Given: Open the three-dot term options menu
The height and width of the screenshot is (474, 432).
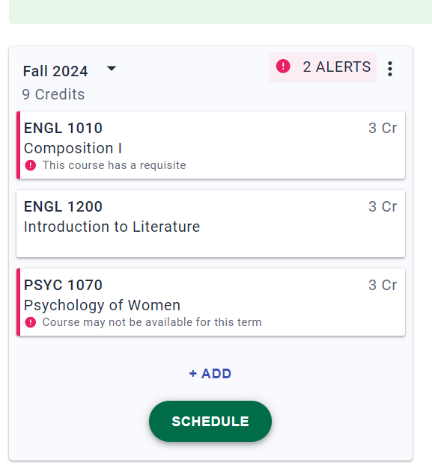Looking at the screenshot, I should 390,69.
